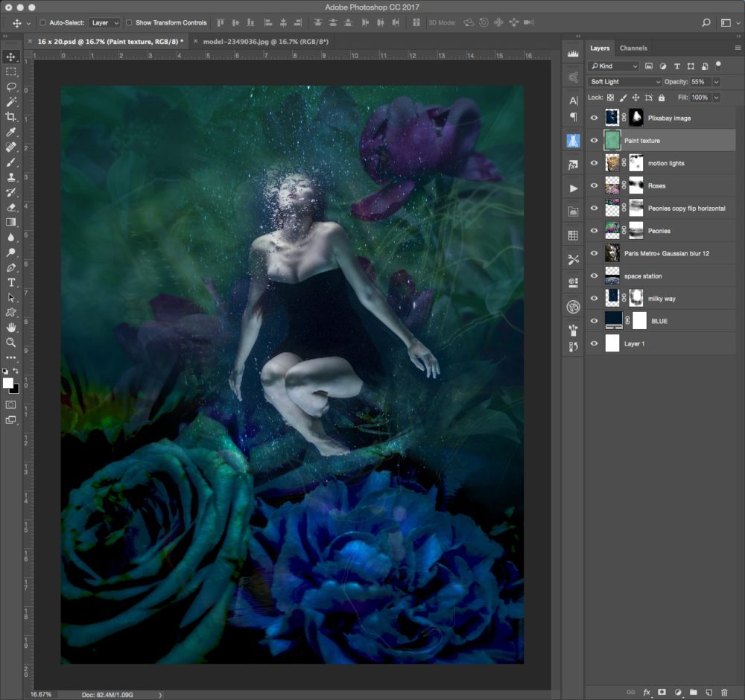Viewport: 745px width, 700px height.
Task: Switch to the Channels tab
Action: tap(633, 48)
